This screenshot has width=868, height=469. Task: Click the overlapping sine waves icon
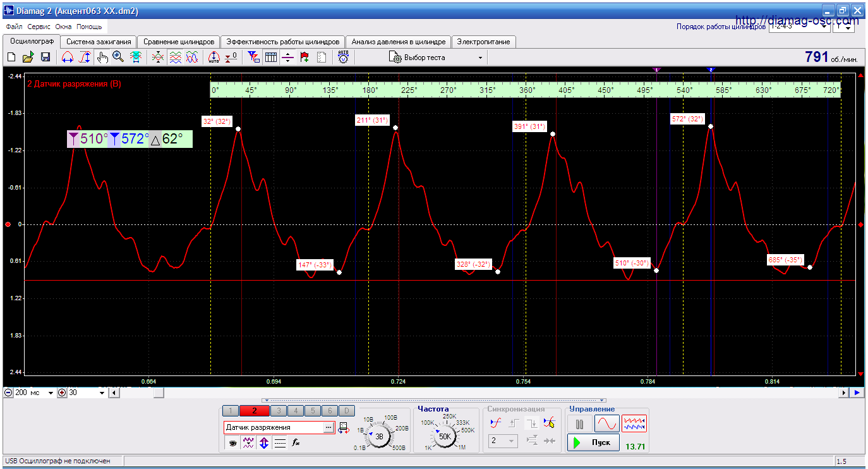click(x=192, y=58)
